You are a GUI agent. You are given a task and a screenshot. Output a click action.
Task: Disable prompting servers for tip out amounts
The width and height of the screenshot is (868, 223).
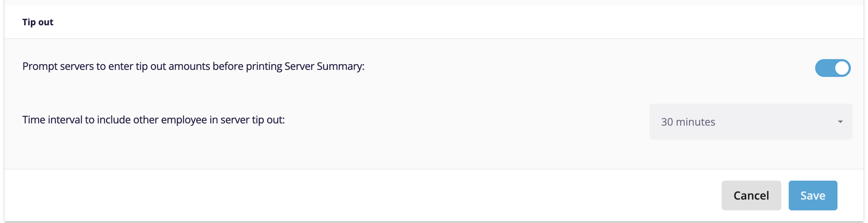click(x=832, y=68)
